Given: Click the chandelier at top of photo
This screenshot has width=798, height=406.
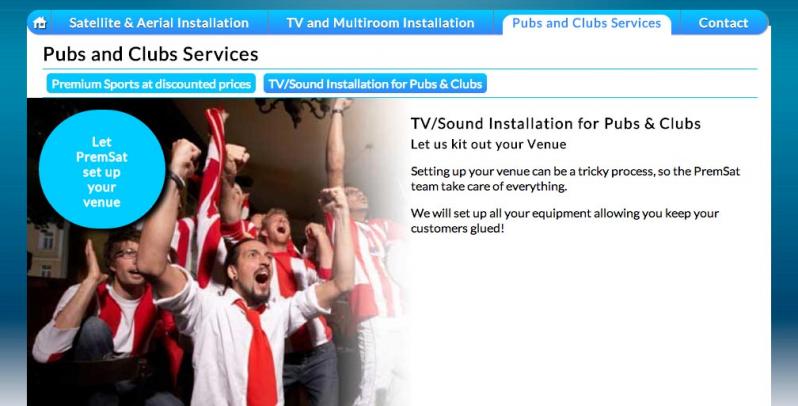Looking at the screenshot, I should click(x=293, y=109).
